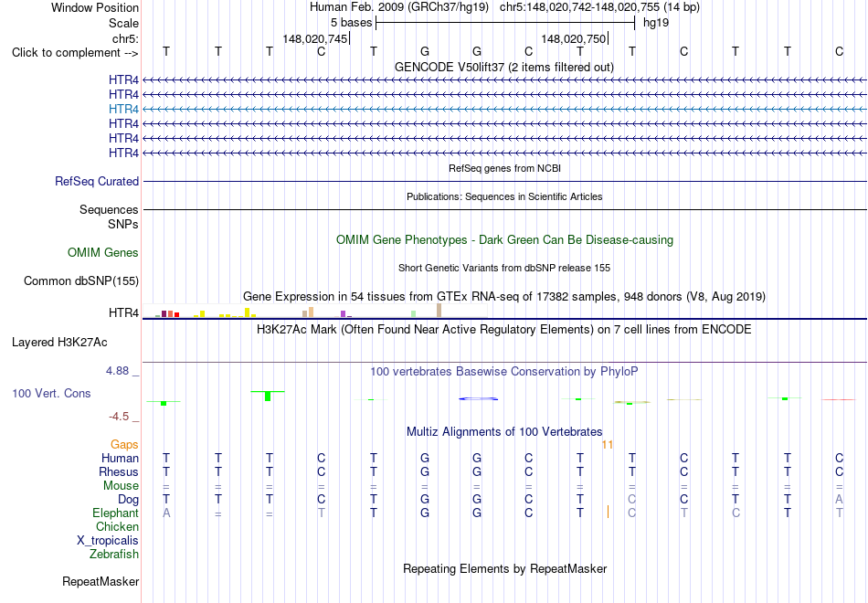Click the HTR4 label beside GTEx expression bars
868x603 pixels.
[123, 312]
